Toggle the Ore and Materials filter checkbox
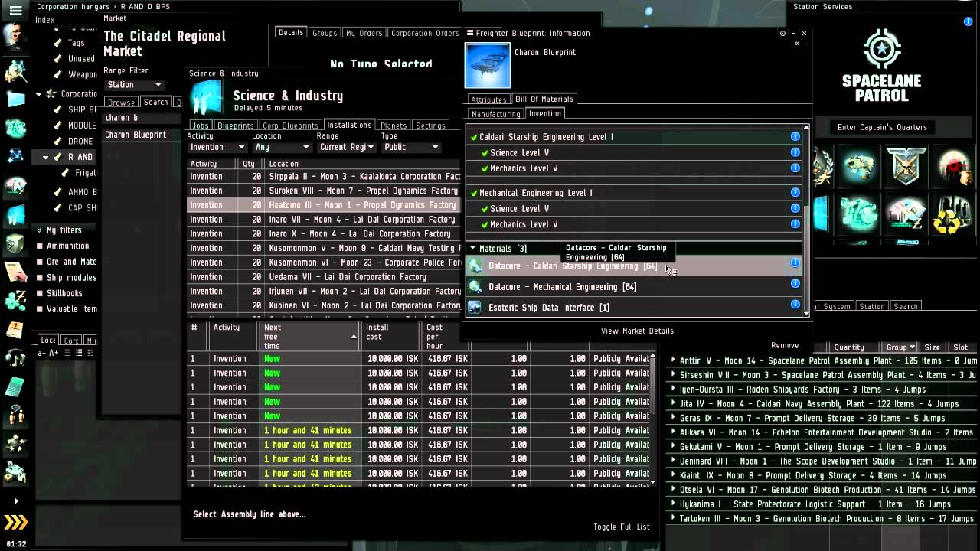Image resolution: width=980 pixels, height=551 pixels. 40,262
